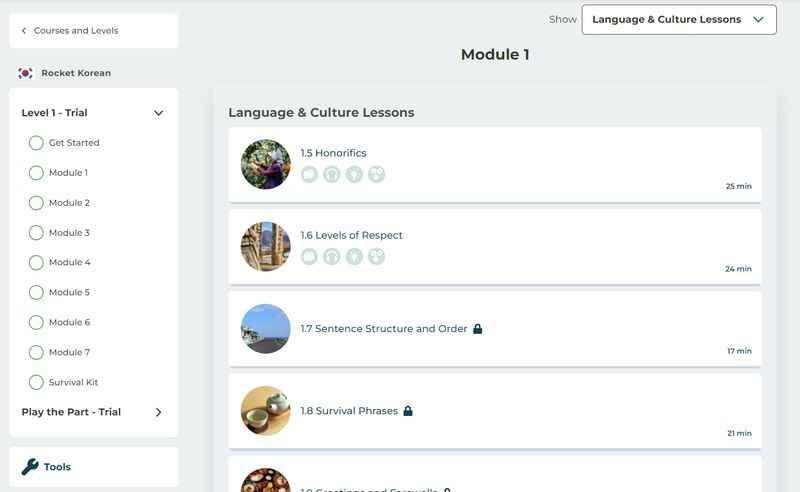Go to Module 1 in the sidebar
This screenshot has width=800, height=492.
click(x=68, y=173)
